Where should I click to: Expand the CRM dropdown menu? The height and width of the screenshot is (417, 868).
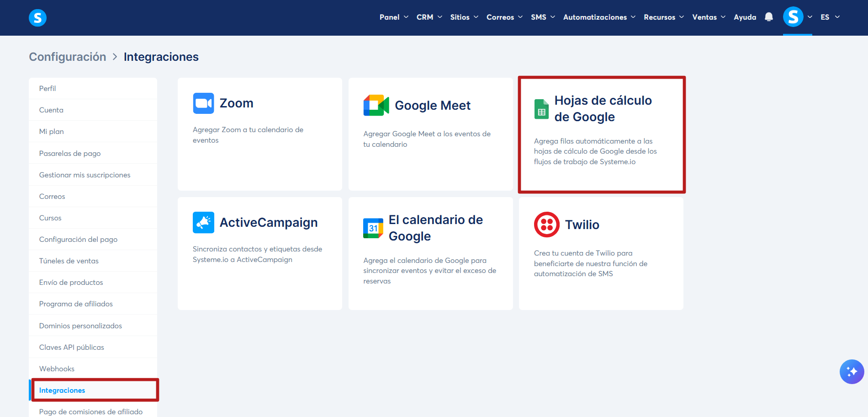(x=429, y=17)
